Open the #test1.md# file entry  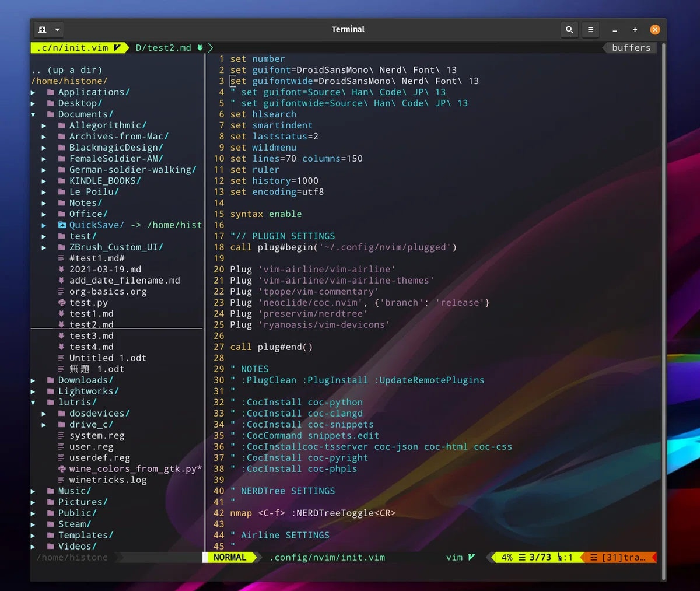point(97,258)
